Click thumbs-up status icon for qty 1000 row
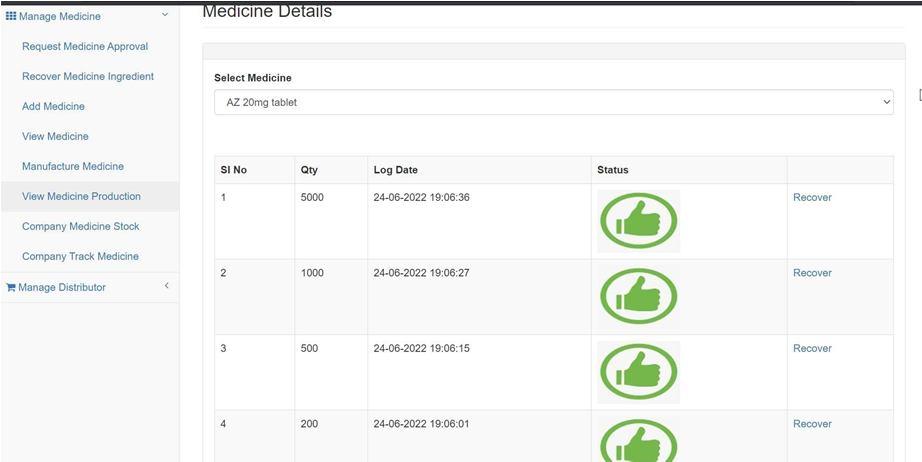The width and height of the screenshot is (922, 462). coord(639,296)
